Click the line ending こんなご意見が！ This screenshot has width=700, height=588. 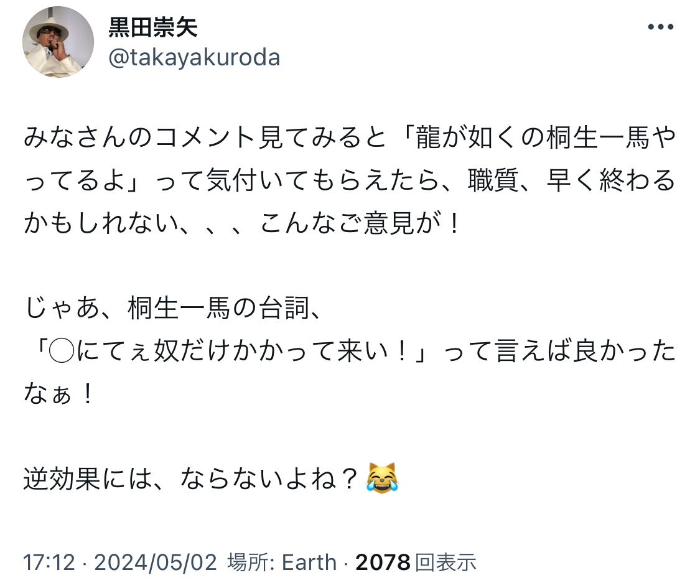coord(243,223)
